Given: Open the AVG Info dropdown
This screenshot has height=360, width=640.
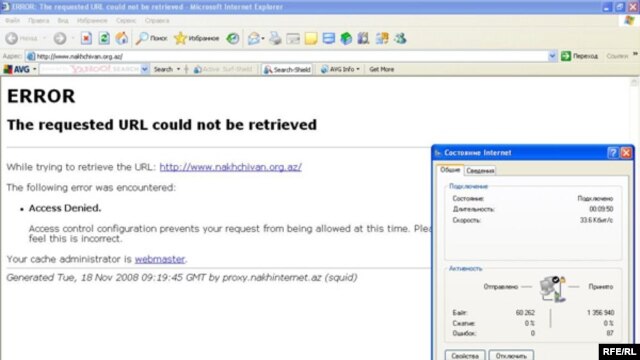Looking at the screenshot, I should [340, 69].
